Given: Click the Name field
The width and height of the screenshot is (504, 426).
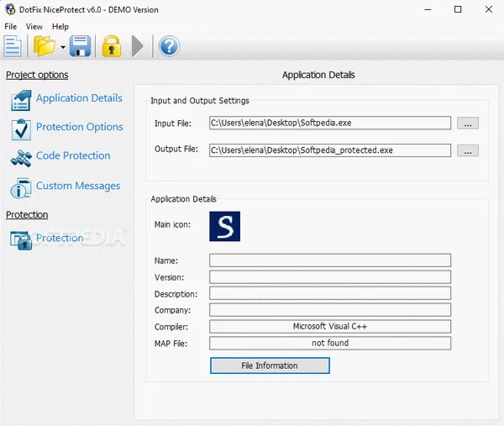Looking at the screenshot, I should [330, 260].
